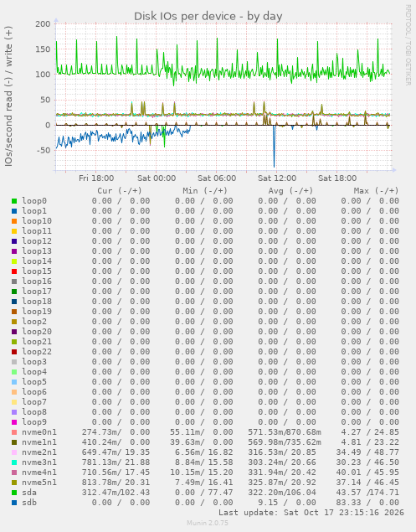Click the 'loop19' legend label
The width and height of the screenshot is (416, 532).
pos(37,312)
